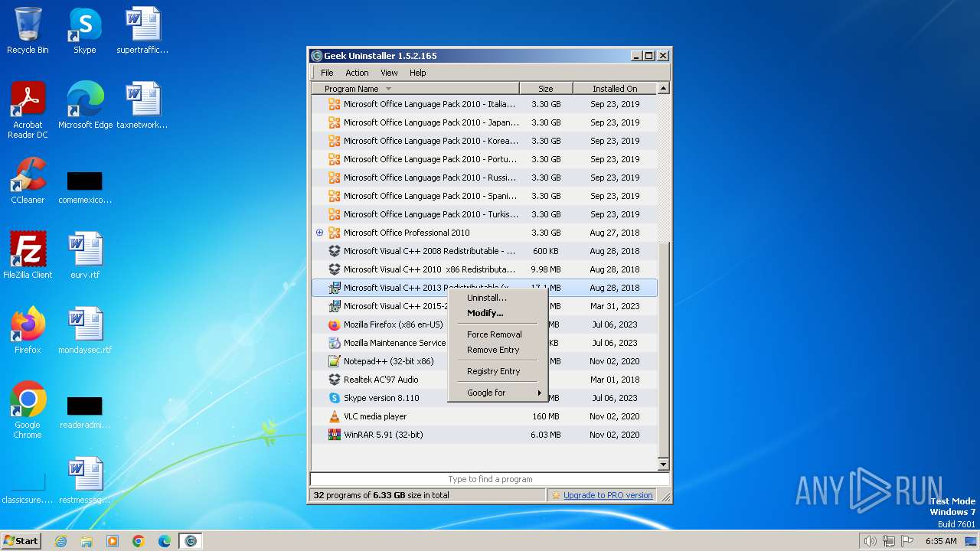Viewport: 980px width, 551px height.
Task: Sort by the Installed On column header
Action: (x=615, y=89)
